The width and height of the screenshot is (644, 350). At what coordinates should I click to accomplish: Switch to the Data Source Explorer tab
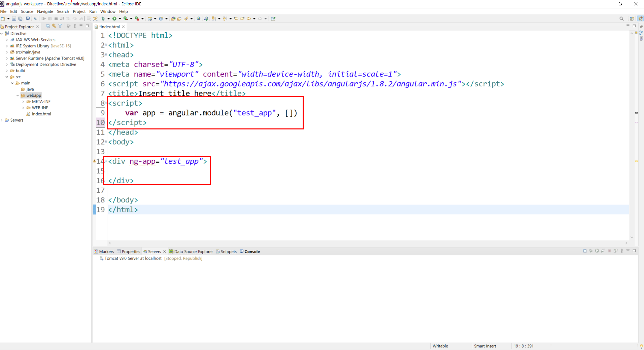(191, 251)
